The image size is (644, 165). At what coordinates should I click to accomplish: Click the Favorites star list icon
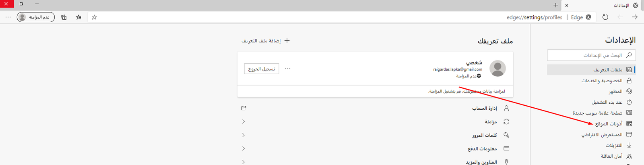pyautogui.click(x=78, y=17)
